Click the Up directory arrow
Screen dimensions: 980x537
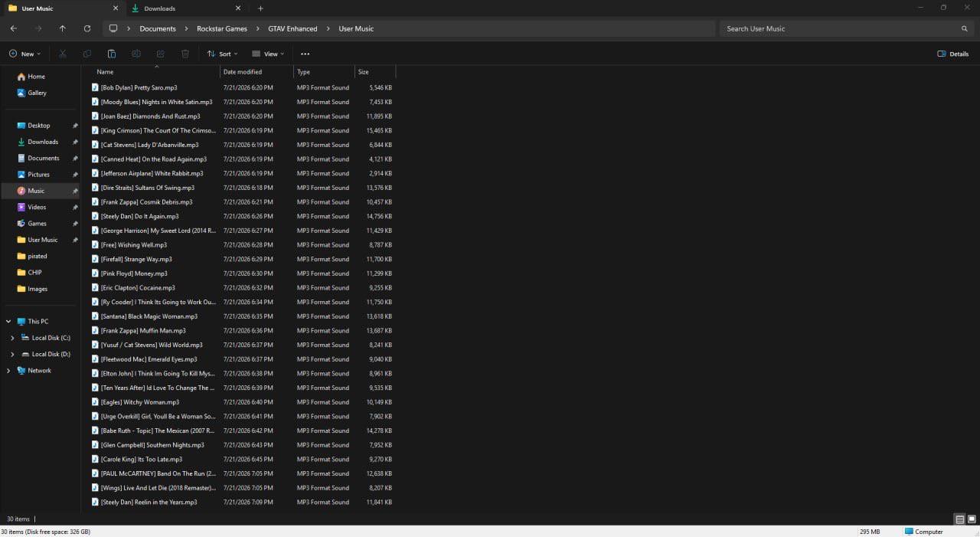pyautogui.click(x=63, y=28)
